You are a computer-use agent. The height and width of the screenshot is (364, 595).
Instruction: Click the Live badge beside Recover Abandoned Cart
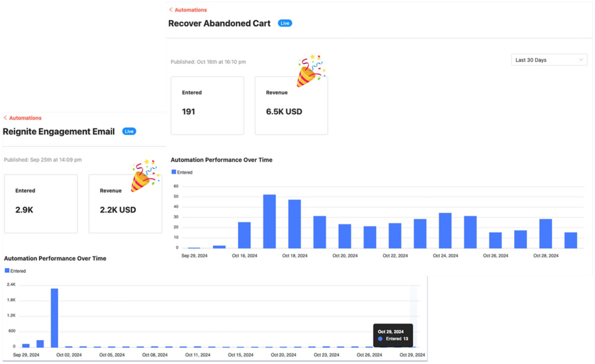click(285, 24)
